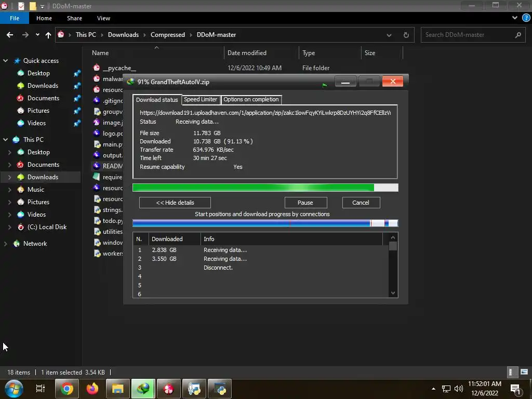Click the logo file icon

(x=97, y=133)
